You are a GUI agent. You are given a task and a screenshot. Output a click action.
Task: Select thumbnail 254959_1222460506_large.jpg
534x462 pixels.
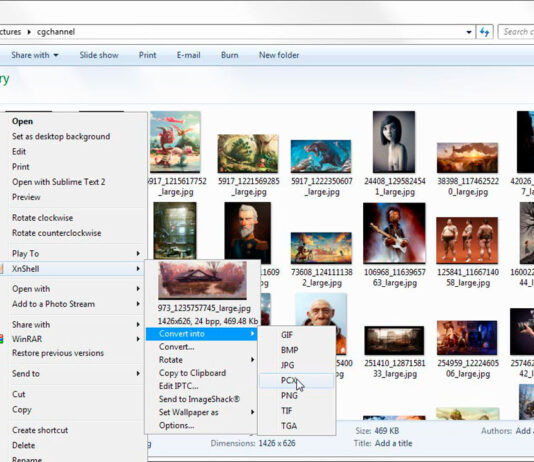[467, 338]
